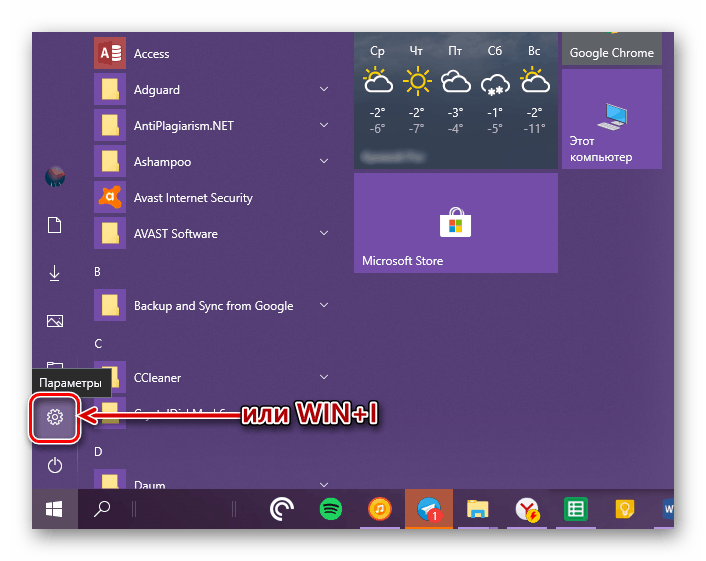Expand the Ashampoo folder chevron
Viewport: 706px width, 561px height.
click(324, 161)
